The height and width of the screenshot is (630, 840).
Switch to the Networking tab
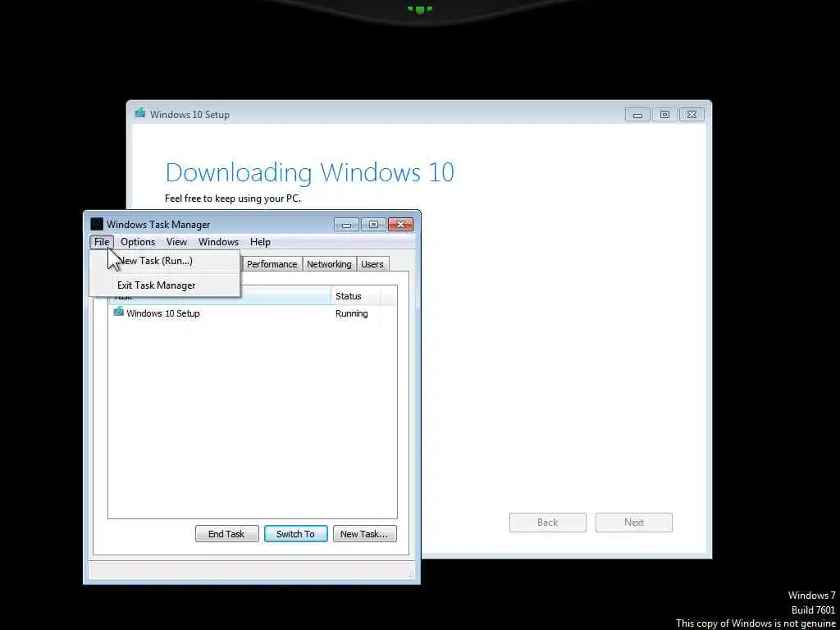329,264
